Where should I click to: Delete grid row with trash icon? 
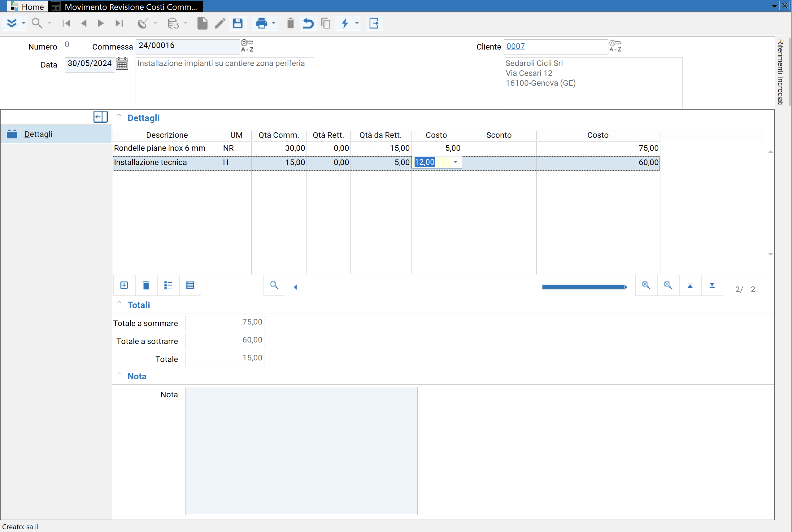[x=146, y=285]
